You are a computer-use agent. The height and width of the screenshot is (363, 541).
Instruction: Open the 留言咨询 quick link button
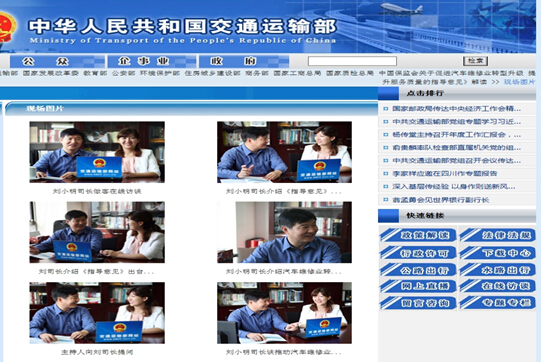tap(418, 303)
